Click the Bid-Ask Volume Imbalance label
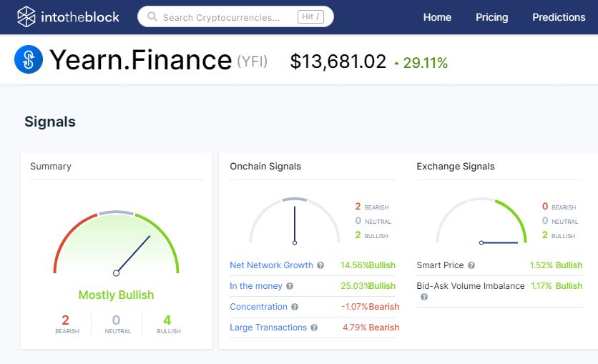The width and height of the screenshot is (598, 364). (x=471, y=286)
